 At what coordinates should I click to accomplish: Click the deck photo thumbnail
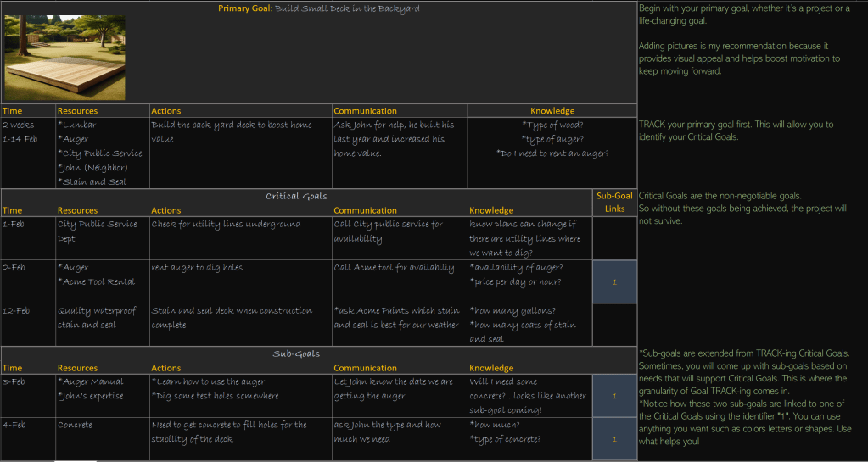click(x=64, y=58)
